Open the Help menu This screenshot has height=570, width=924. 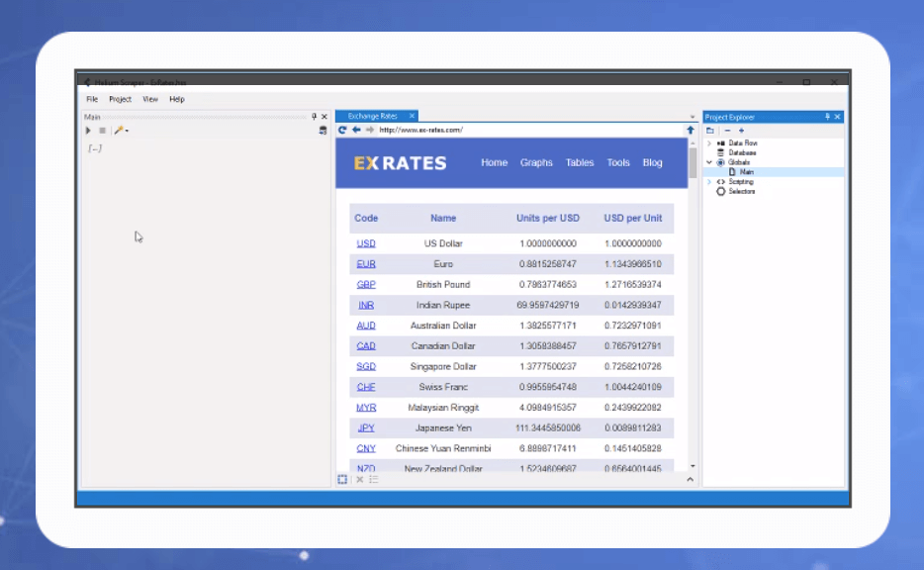177,99
